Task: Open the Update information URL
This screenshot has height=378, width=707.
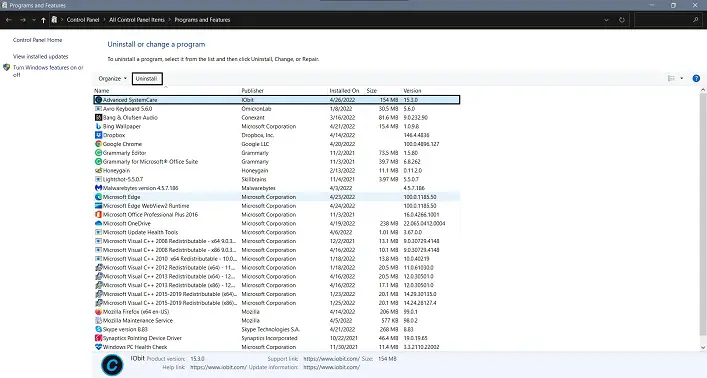Action: (331, 367)
